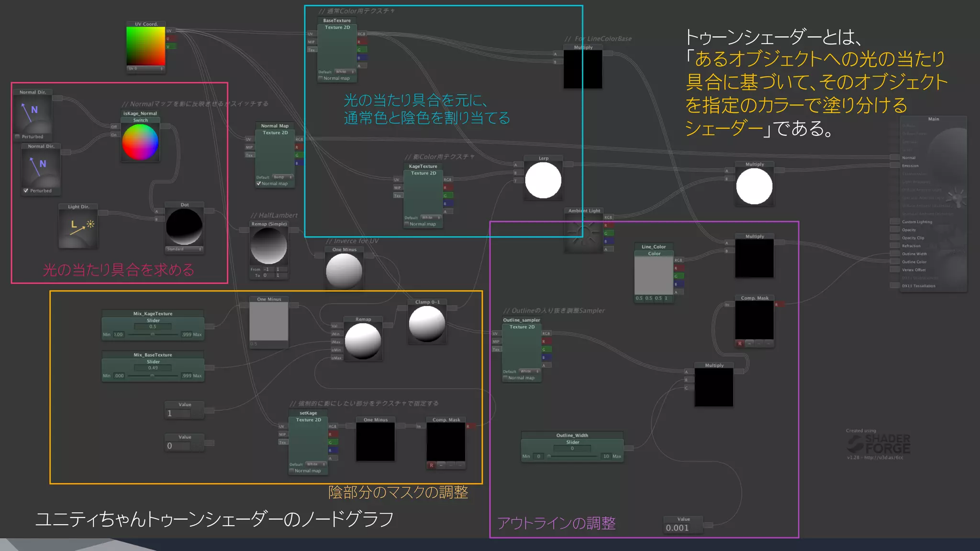This screenshot has width=980, height=551.
Task: Open the UV 0 dropdown on UV Coord. node
Action: point(145,68)
